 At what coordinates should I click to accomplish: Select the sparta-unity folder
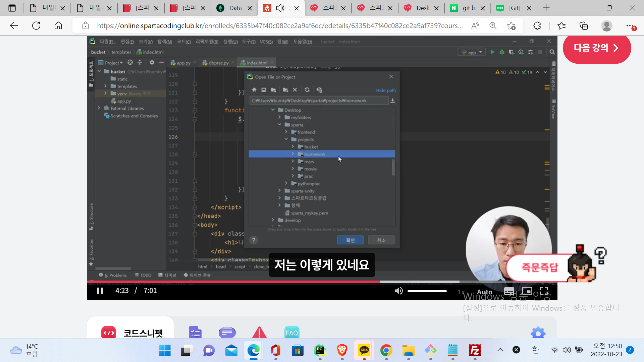(303, 191)
